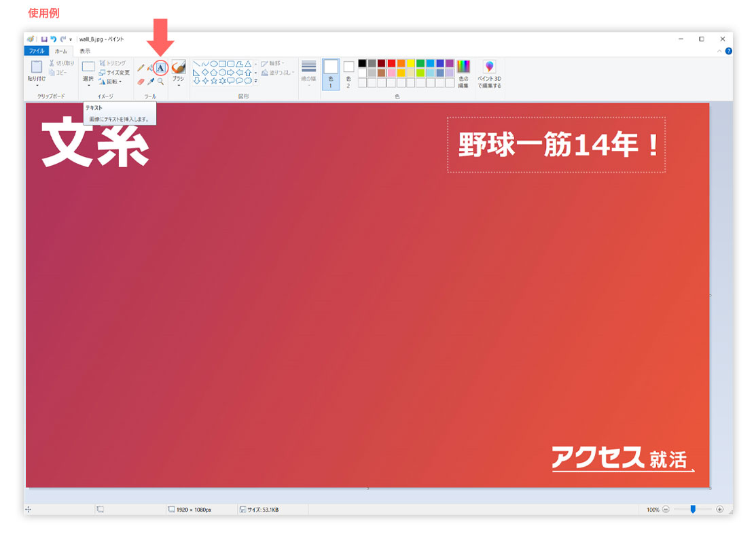
Task: Pick the Color picker eyedropper tool
Action: pos(151,82)
